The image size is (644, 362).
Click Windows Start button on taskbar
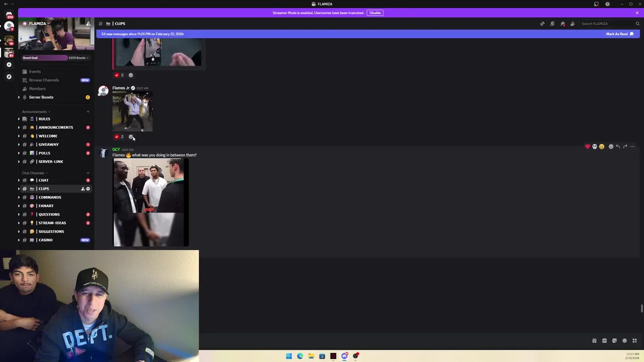click(x=289, y=356)
